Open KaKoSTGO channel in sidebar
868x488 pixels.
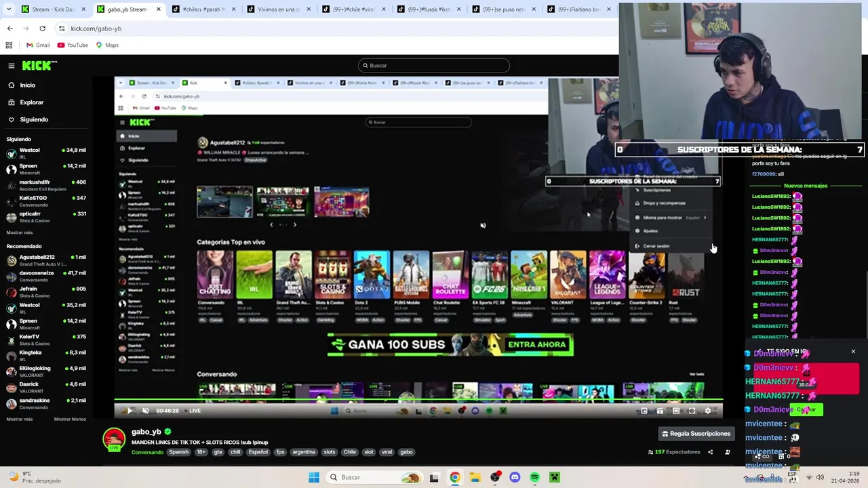[x=46, y=201]
